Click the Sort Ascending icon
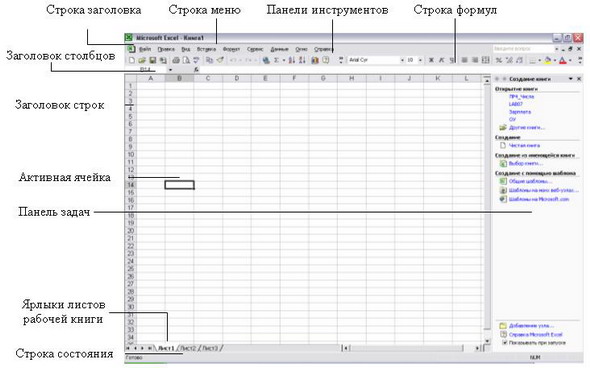Screen dimensions: 590x368 pyautogui.click(x=292, y=60)
